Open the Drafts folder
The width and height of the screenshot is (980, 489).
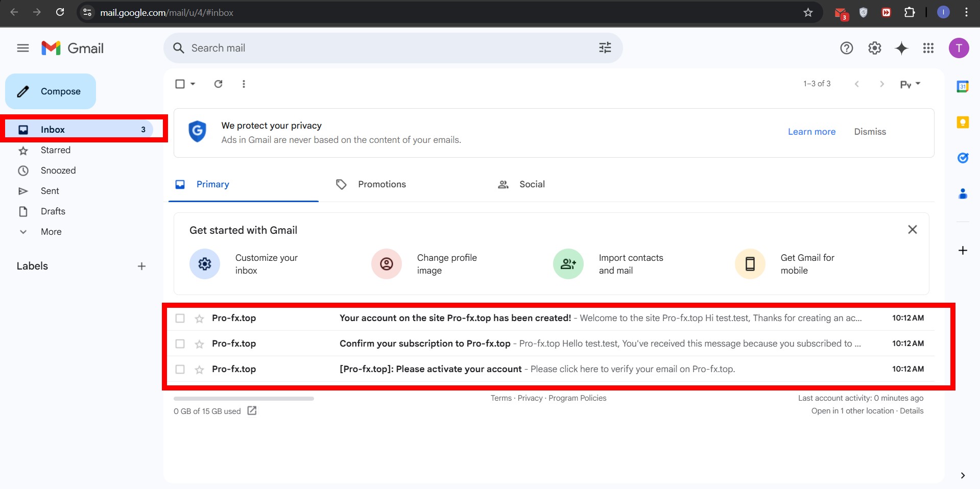(53, 211)
